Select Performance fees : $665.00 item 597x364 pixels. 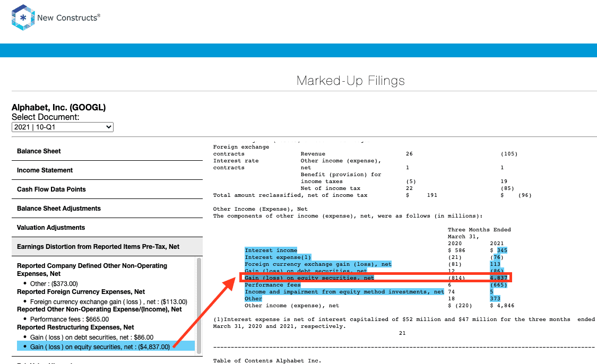click(70, 319)
